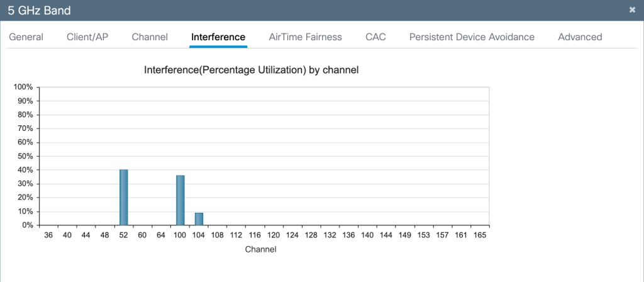The width and height of the screenshot is (644, 282).
Task: Show the Advanced tab
Action: (x=580, y=37)
